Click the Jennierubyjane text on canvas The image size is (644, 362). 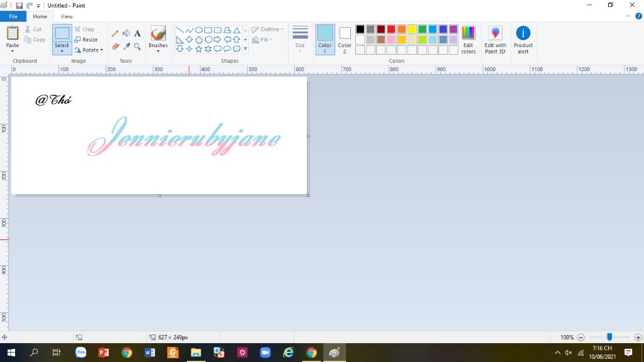tap(184, 136)
